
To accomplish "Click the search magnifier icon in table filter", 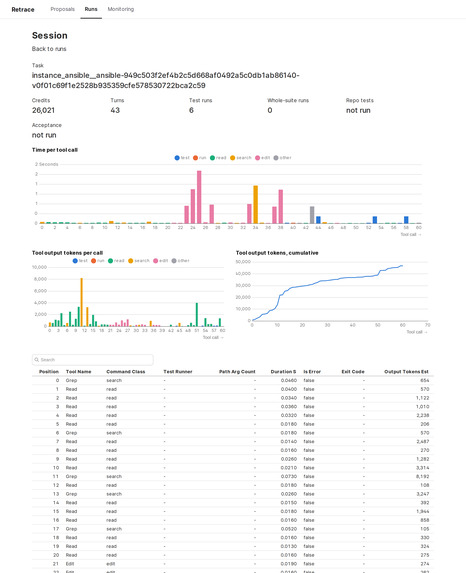I will pyautogui.click(x=37, y=360).
